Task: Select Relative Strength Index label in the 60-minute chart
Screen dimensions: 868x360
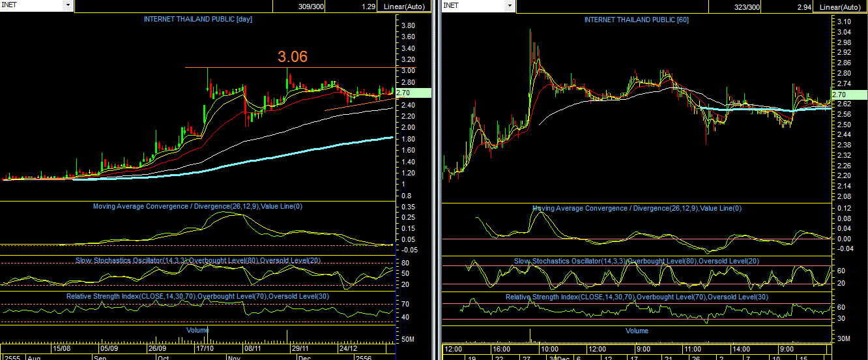Action: [637, 297]
